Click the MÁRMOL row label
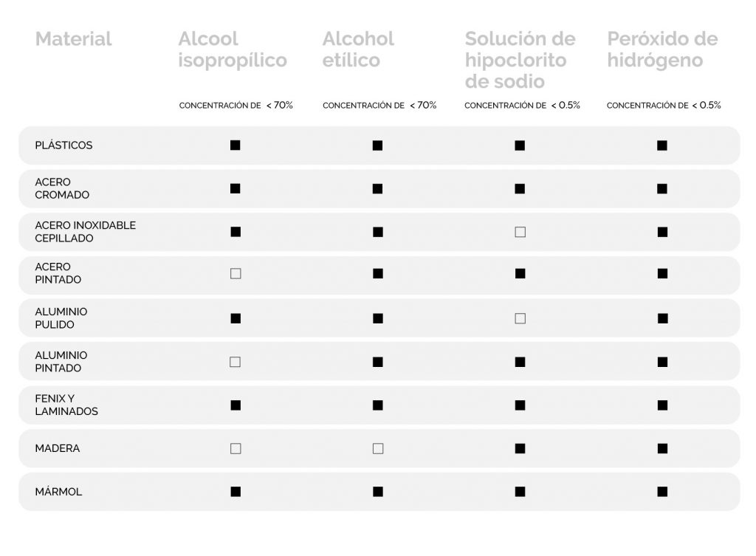This screenshot has height=556, width=756. [x=58, y=491]
